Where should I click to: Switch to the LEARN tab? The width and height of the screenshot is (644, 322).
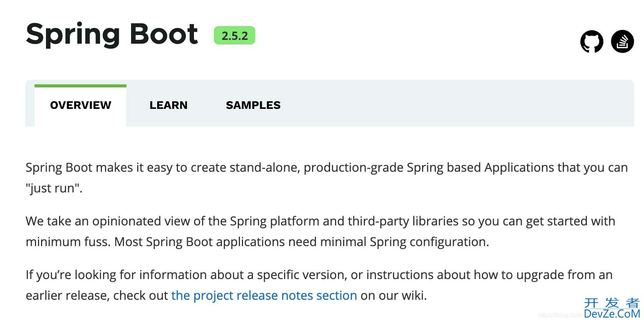[168, 105]
